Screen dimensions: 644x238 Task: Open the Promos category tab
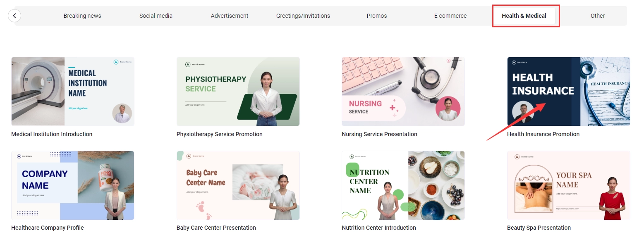[377, 16]
